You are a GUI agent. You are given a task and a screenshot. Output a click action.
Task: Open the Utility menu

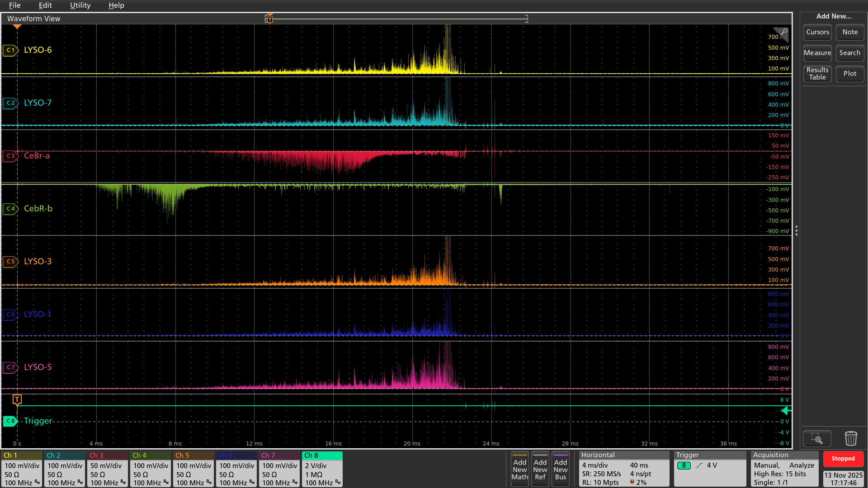click(x=80, y=5)
